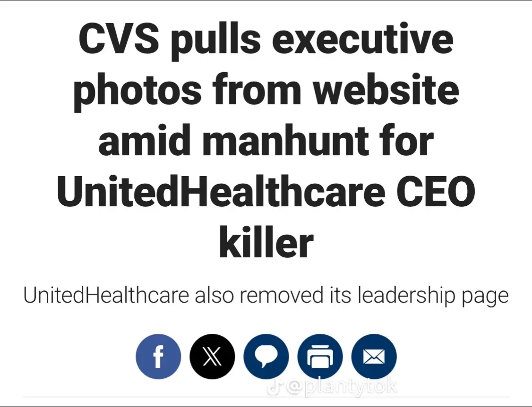Click the divider line below share icons
Viewport: 532px width, 407px height.
(x=266, y=397)
